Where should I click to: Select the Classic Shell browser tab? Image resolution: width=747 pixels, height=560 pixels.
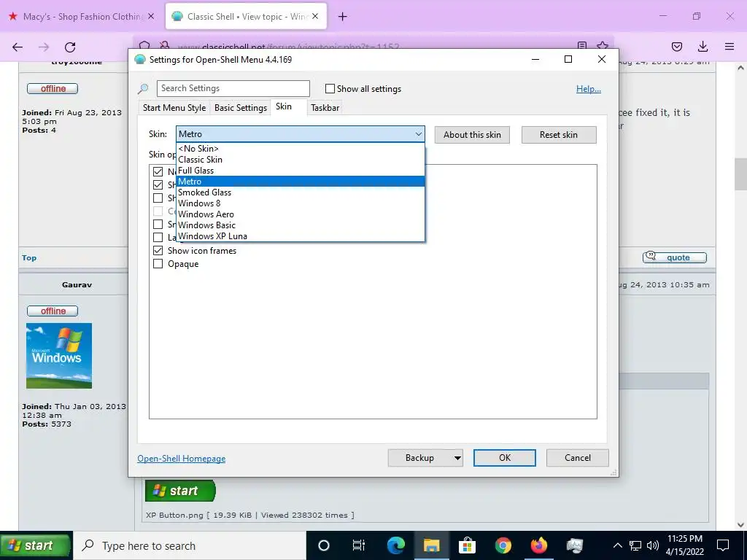[246, 17]
